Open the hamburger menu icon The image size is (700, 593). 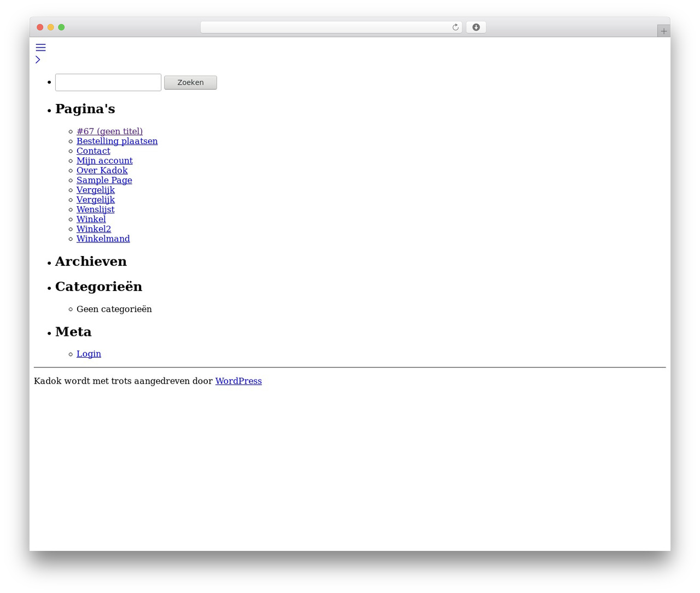pyautogui.click(x=40, y=48)
